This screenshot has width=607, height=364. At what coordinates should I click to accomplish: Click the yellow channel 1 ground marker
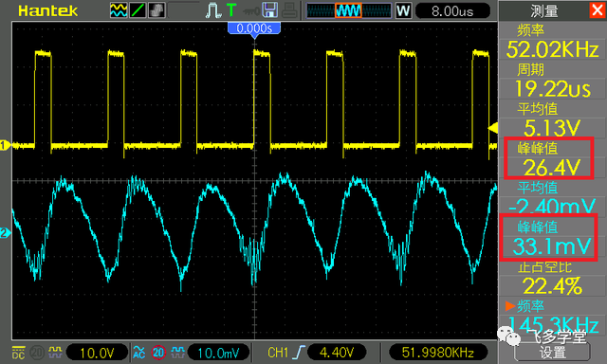tap(5, 145)
